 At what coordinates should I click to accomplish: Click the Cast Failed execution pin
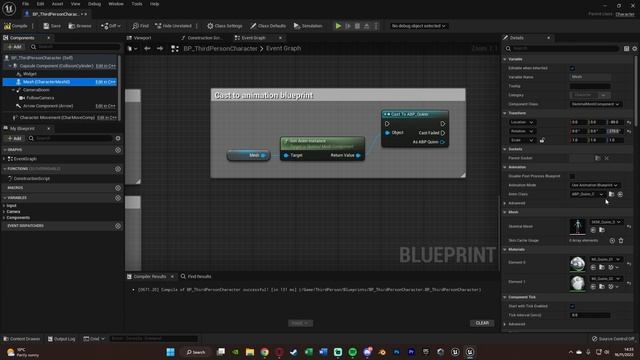tap(443, 133)
